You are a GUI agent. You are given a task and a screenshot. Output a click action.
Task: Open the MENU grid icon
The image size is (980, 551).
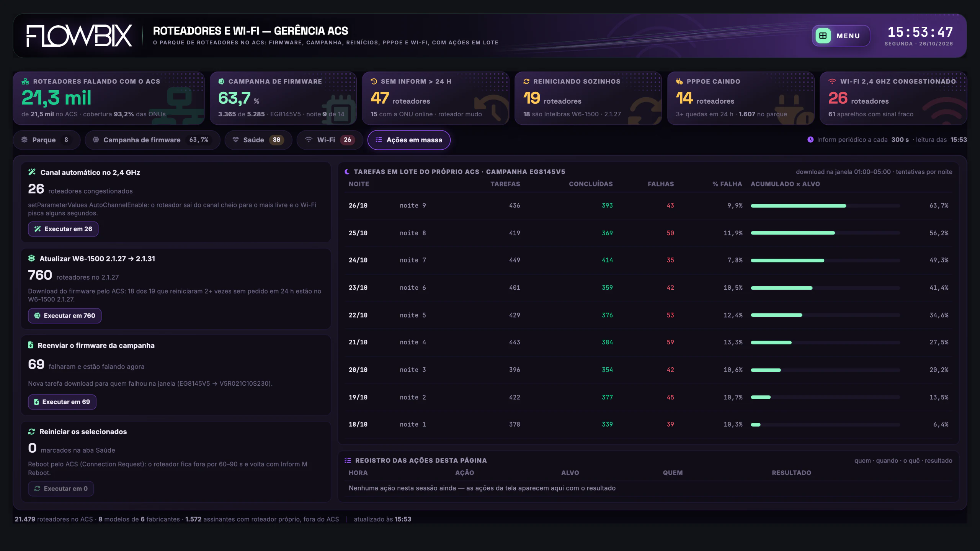[x=823, y=36]
